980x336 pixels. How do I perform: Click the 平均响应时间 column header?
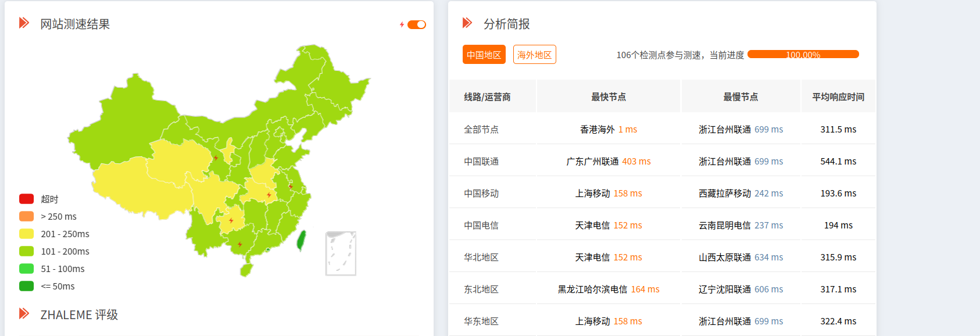[838, 97]
